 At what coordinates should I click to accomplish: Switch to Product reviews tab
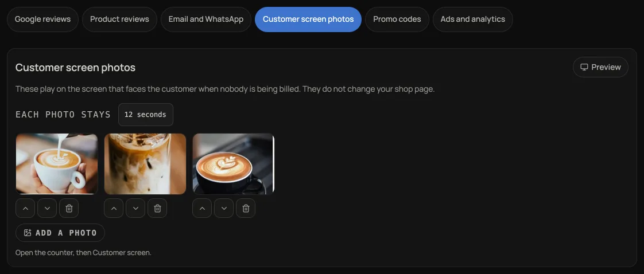click(119, 19)
